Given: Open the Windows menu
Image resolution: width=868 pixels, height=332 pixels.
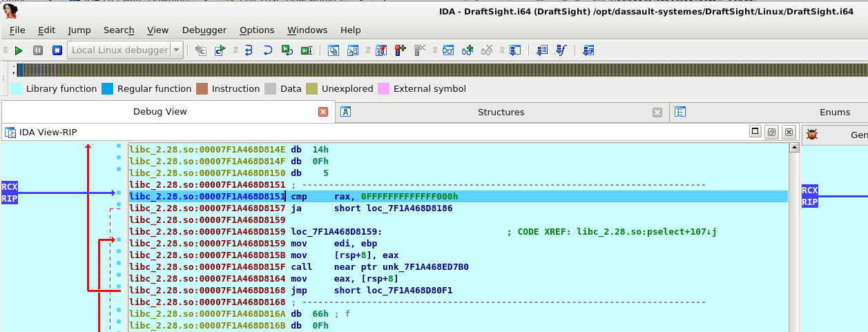Looking at the screenshot, I should (x=307, y=30).
